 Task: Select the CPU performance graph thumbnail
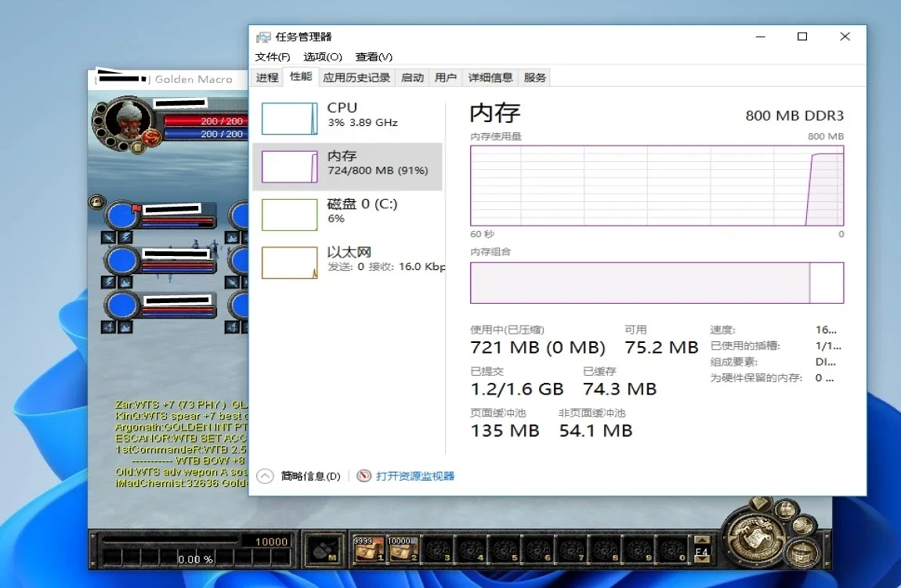pyautogui.click(x=290, y=118)
